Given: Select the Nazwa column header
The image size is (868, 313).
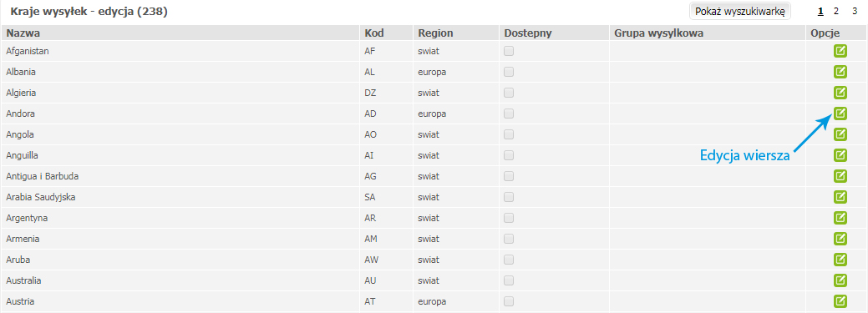Looking at the screenshot, I should tap(23, 33).
